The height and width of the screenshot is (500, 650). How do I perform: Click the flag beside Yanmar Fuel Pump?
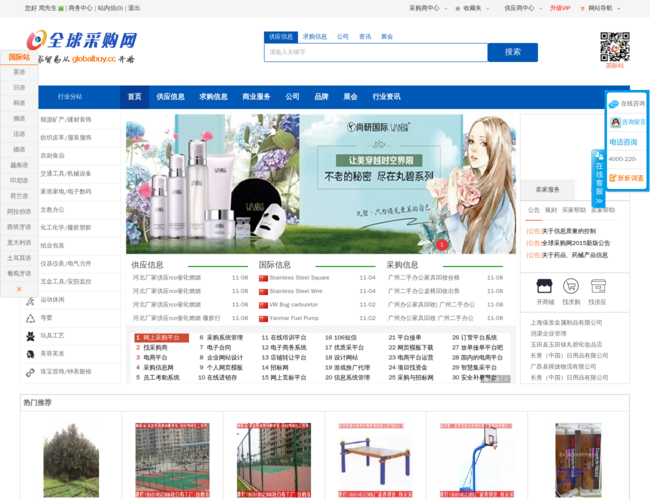pos(263,318)
